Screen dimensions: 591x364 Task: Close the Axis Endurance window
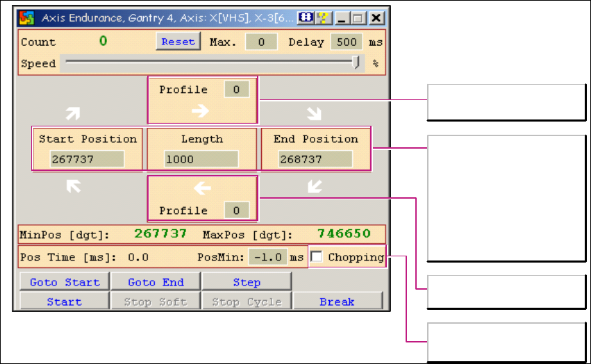point(376,18)
